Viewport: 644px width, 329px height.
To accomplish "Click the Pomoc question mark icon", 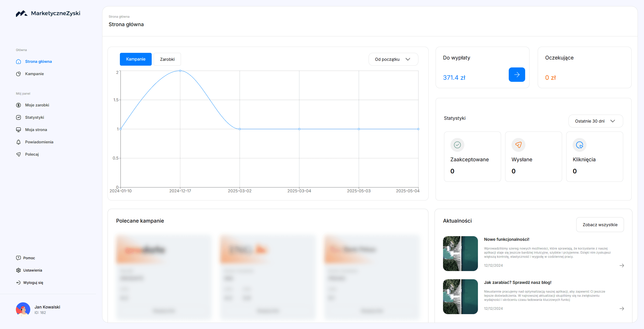I will 18,258.
